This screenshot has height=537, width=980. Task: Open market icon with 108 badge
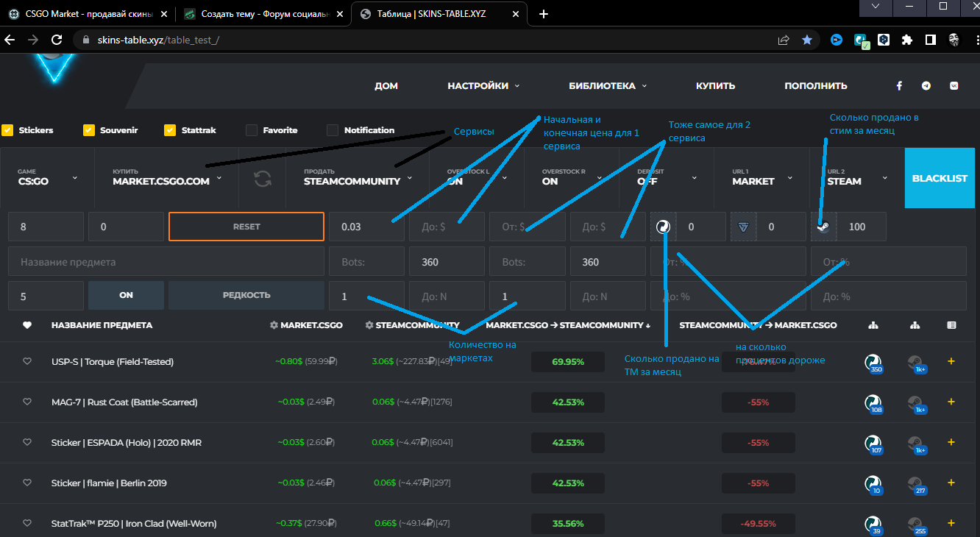click(x=873, y=403)
